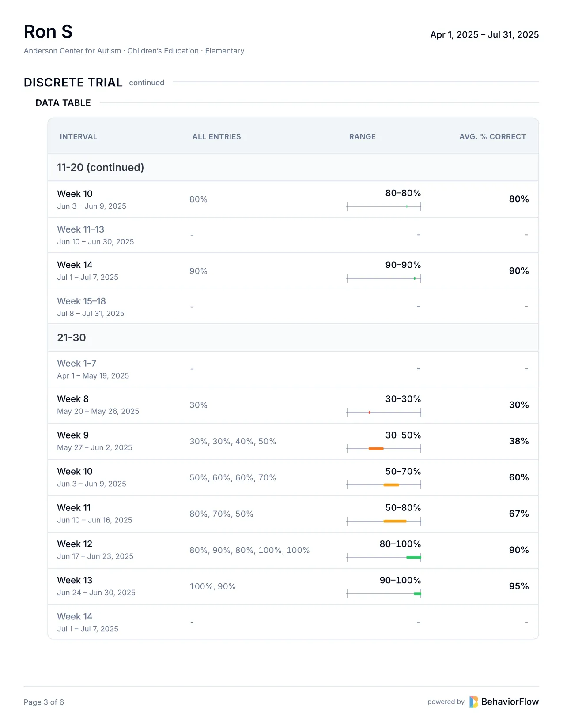Image resolution: width=563 pixels, height=728 pixels.
Task: Click the Page 3 of 6 footer
Action: point(44,702)
